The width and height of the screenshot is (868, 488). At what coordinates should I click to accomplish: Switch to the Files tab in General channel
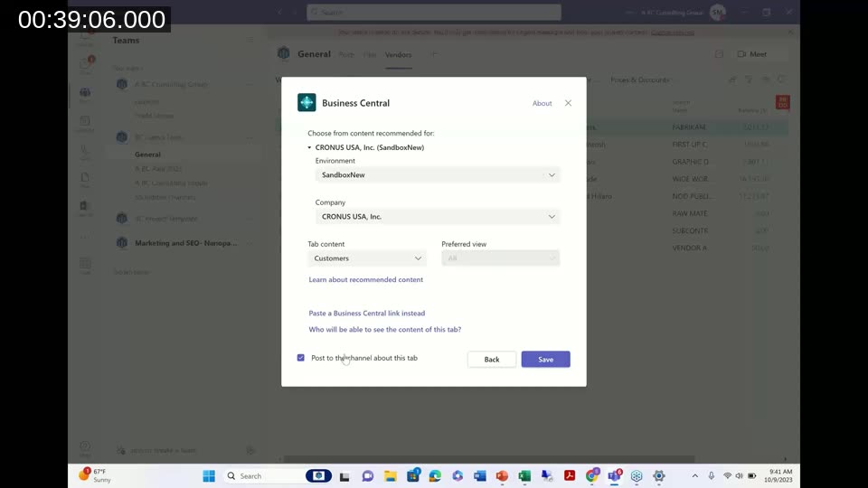(370, 55)
